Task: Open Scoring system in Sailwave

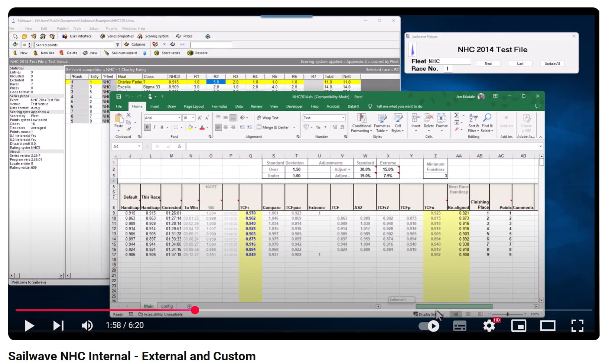Action: 153,36
